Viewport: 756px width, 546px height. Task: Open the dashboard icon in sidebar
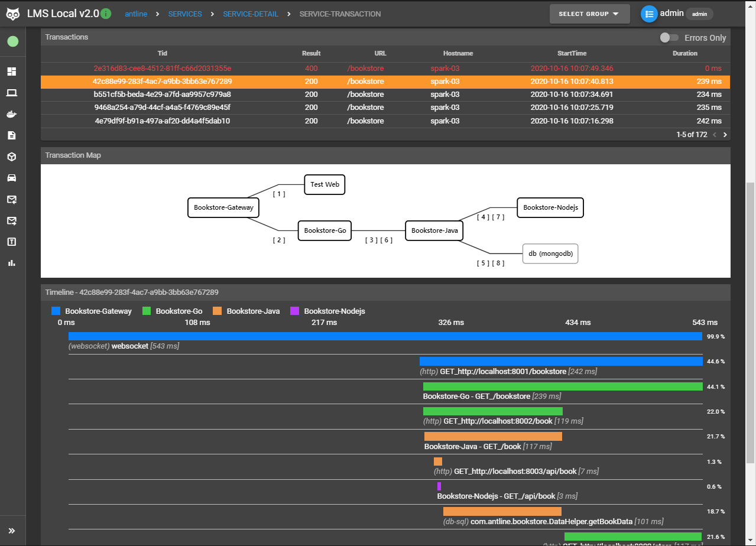[12, 71]
